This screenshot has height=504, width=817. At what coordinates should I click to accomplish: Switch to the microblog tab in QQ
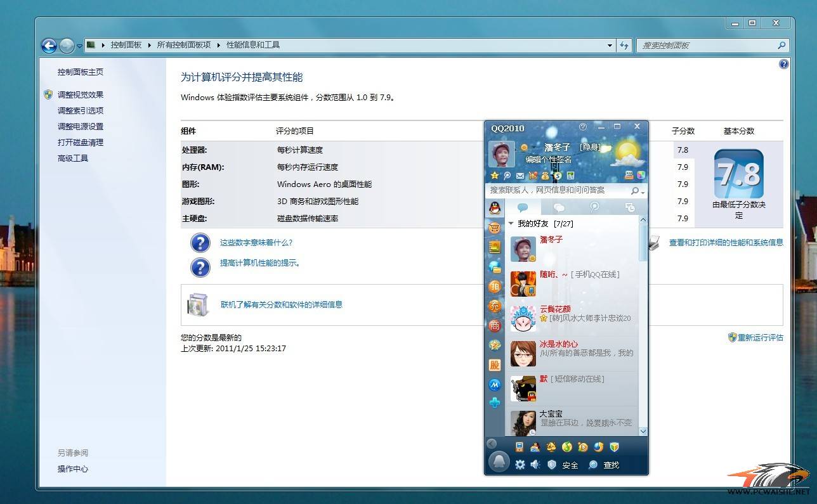pyautogui.click(x=594, y=207)
